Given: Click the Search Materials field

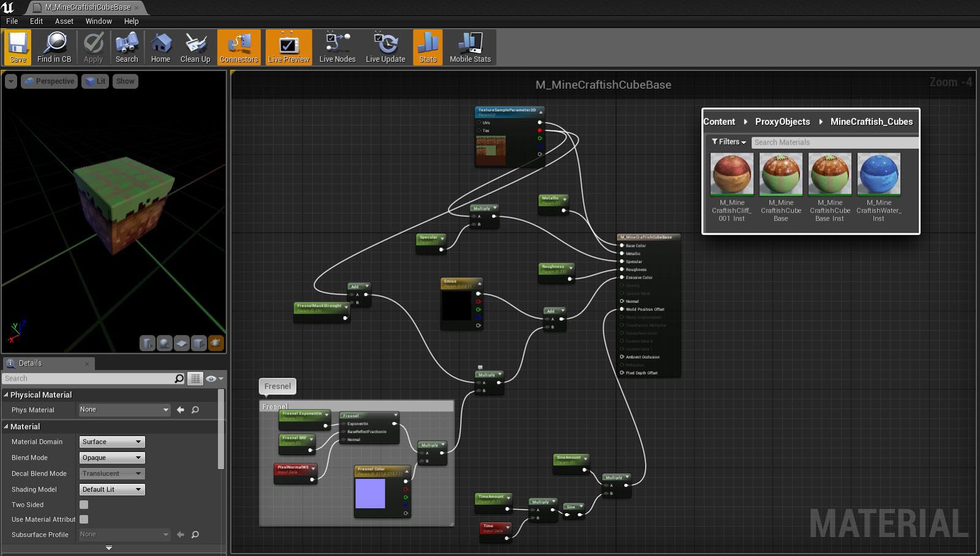Looking at the screenshot, I should pyautogui.click(x=835, y=142).
